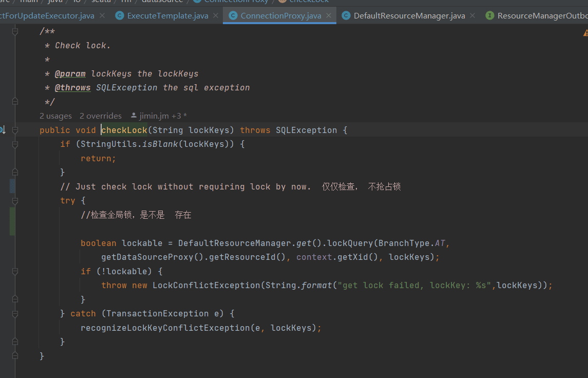Image resolution: width=588 pixels, height=378 pixels.
Task: Click the //检查全局锁 comment
Action: pos(136,215)
